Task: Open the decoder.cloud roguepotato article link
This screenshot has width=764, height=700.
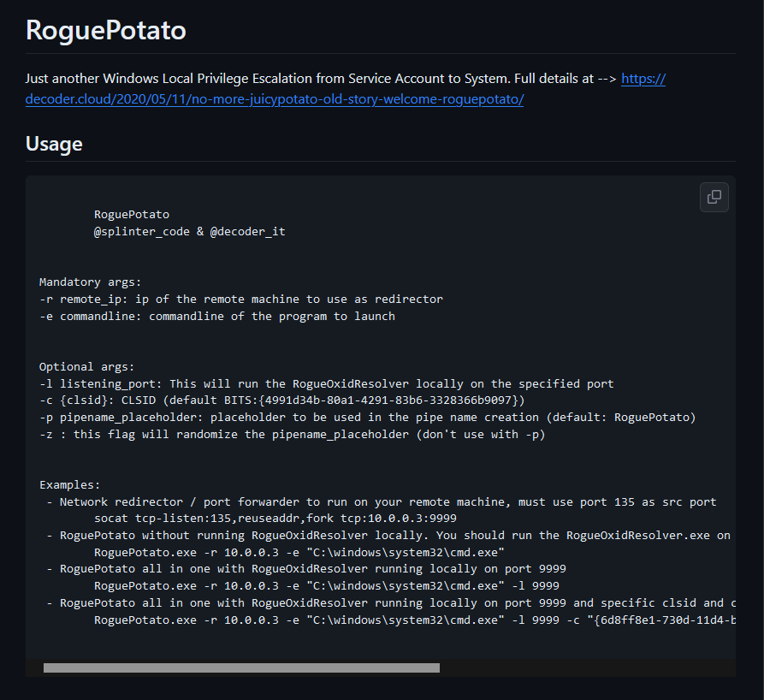Action: pos(275,99)
